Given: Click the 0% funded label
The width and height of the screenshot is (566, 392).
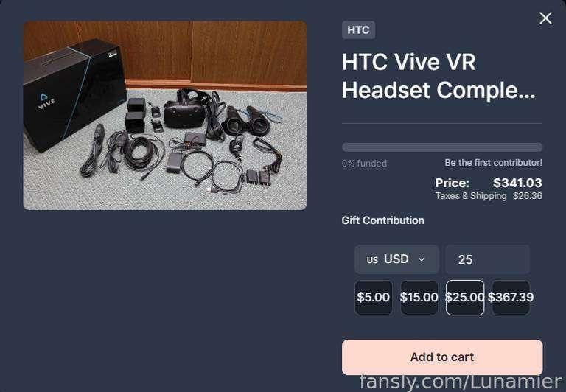Looking at the screenshot, I should tap(364, 164).
